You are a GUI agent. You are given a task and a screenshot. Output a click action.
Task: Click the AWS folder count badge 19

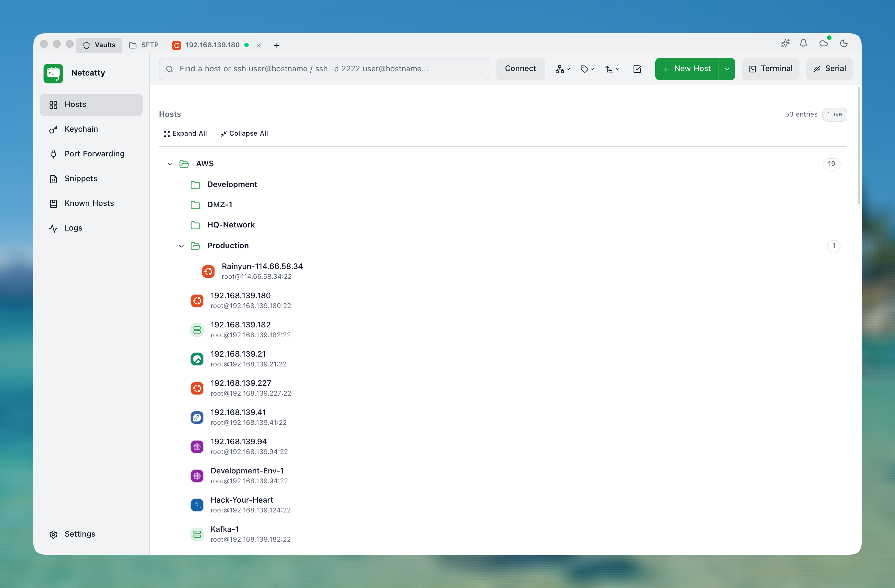coord(831,164)
